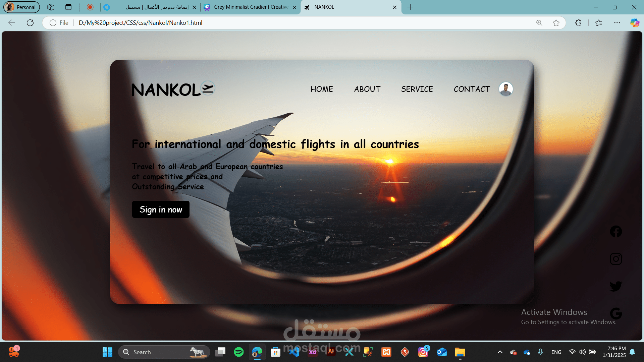Open the CONTACT nav link
The width and height of the screenshot is (644, 362).
[472, 89]
